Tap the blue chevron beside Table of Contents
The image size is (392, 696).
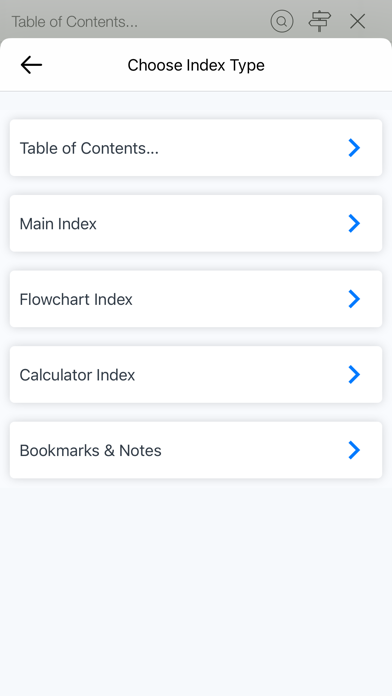click(354, 148)
